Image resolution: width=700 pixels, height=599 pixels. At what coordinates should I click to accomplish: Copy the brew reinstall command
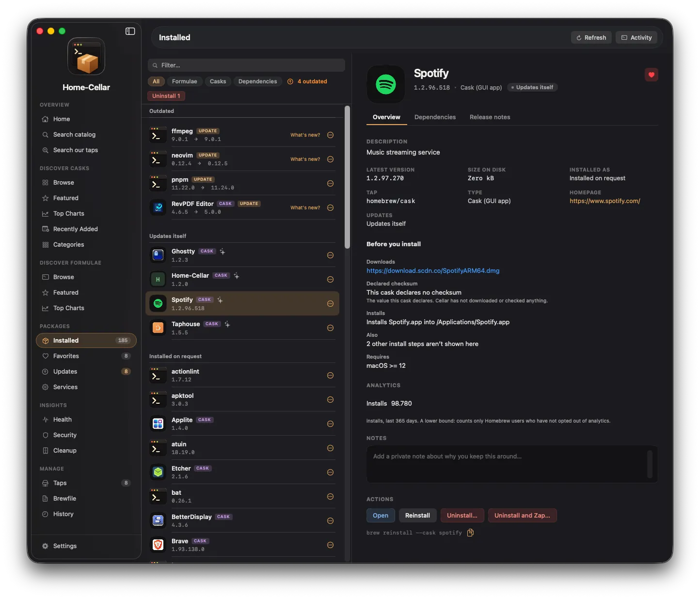[470, 533]
